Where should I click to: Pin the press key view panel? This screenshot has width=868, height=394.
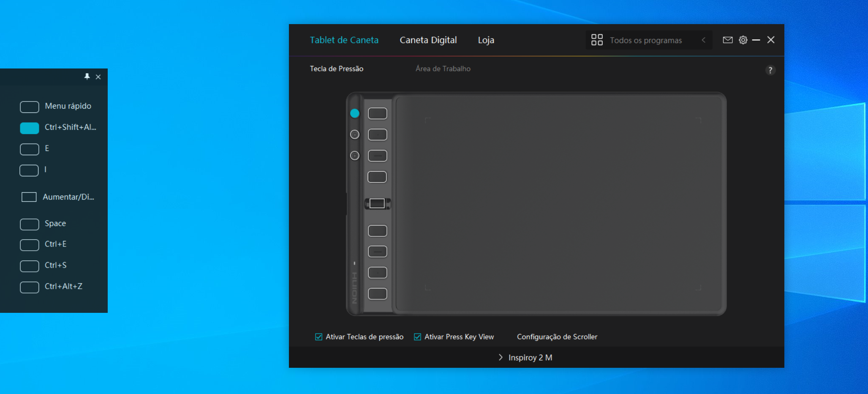[87, 77]
